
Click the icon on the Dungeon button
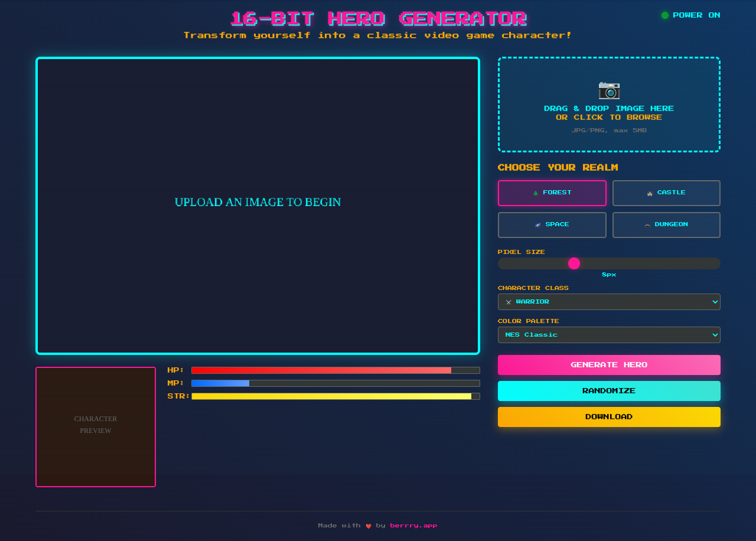[649, 224]
